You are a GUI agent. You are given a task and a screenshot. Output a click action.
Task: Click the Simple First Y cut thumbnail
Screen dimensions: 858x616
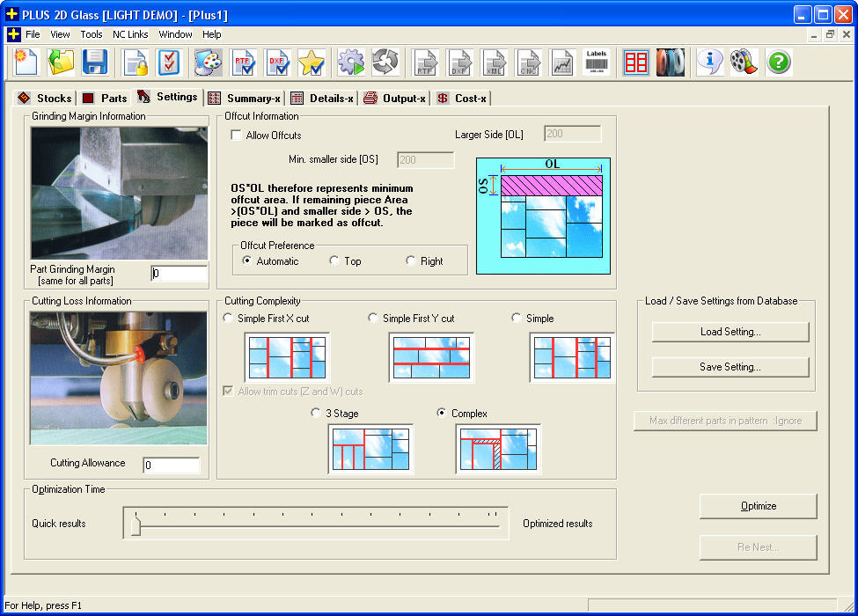coord(432,357)
